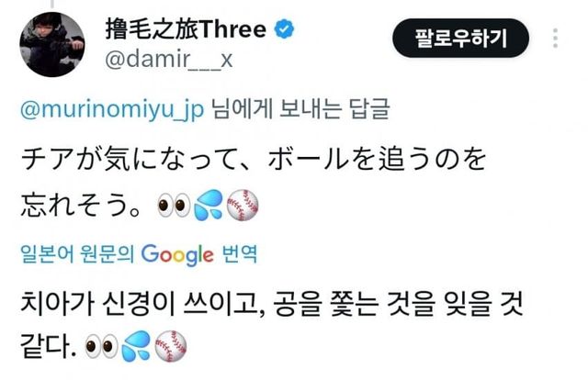
Task: Follow the account with 팔로우하기 button
Action: (460, 38)
